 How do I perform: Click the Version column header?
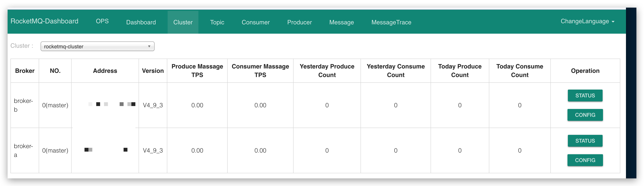point(153,71)
